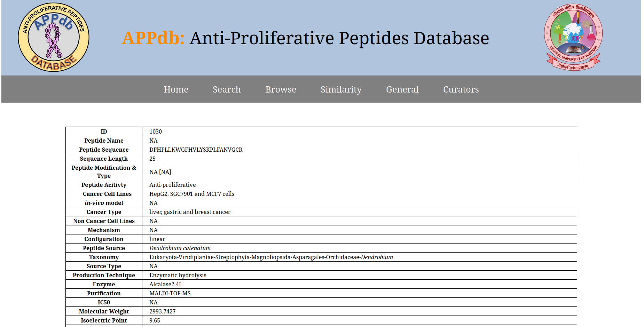Select the isoelectric point 9.65

coord(155,320)
